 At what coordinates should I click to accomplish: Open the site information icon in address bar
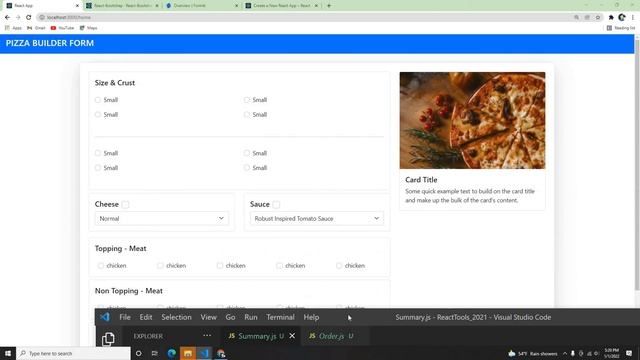point(42,18)
